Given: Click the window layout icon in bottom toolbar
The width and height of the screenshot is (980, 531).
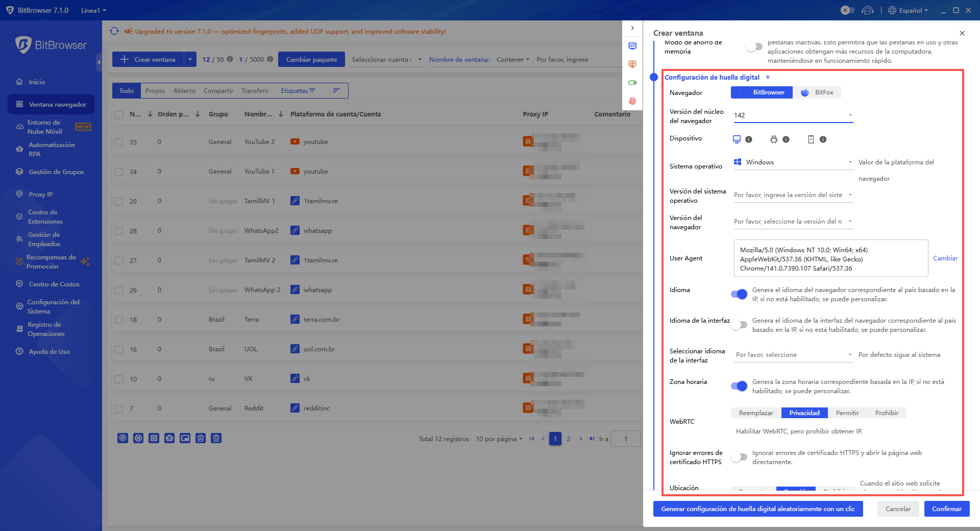Looking at the screenshot, I should click(185, 438).
